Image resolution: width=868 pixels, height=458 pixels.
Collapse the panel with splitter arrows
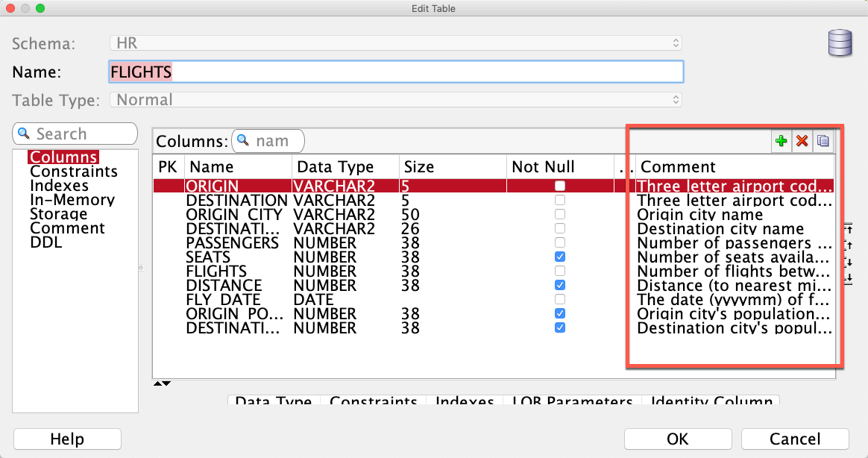click(163, 383)
